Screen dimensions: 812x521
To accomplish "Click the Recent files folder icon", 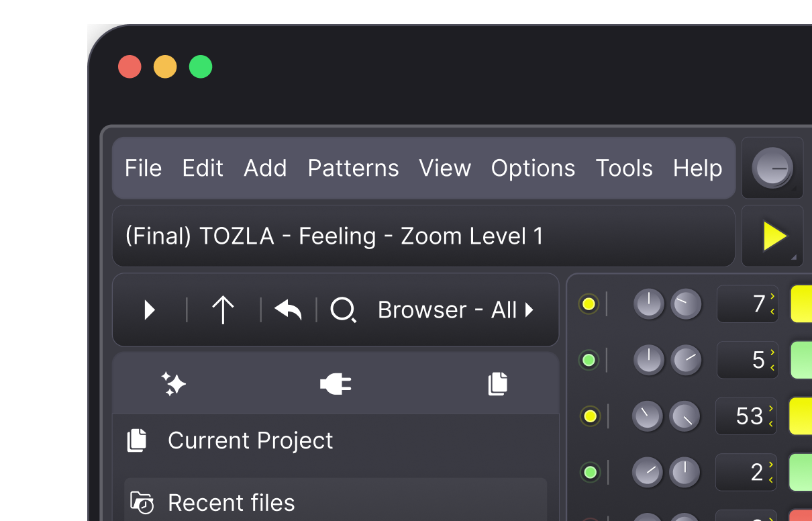I will pyautogui.click(x=142, y=502).
